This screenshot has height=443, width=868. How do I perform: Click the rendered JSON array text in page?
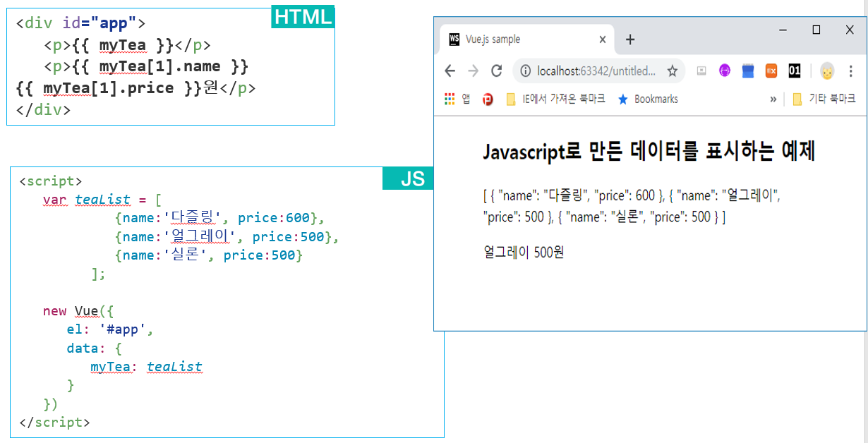click(x=632, y=206)
